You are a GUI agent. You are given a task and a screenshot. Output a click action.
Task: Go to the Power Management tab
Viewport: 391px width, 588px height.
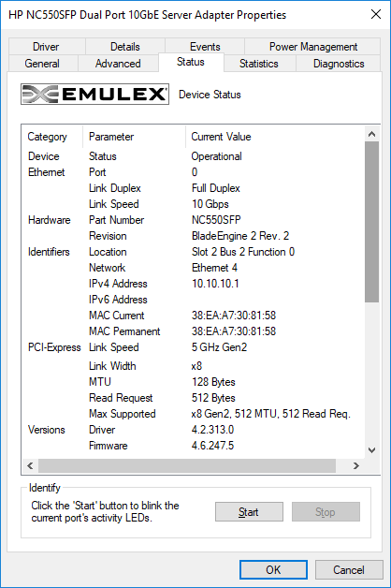[313, 47]
